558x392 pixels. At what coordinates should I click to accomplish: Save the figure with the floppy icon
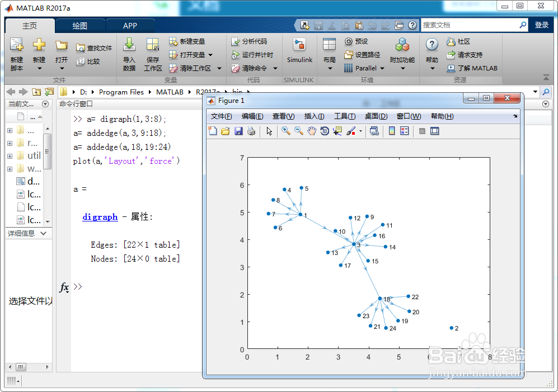coord(238,131)
